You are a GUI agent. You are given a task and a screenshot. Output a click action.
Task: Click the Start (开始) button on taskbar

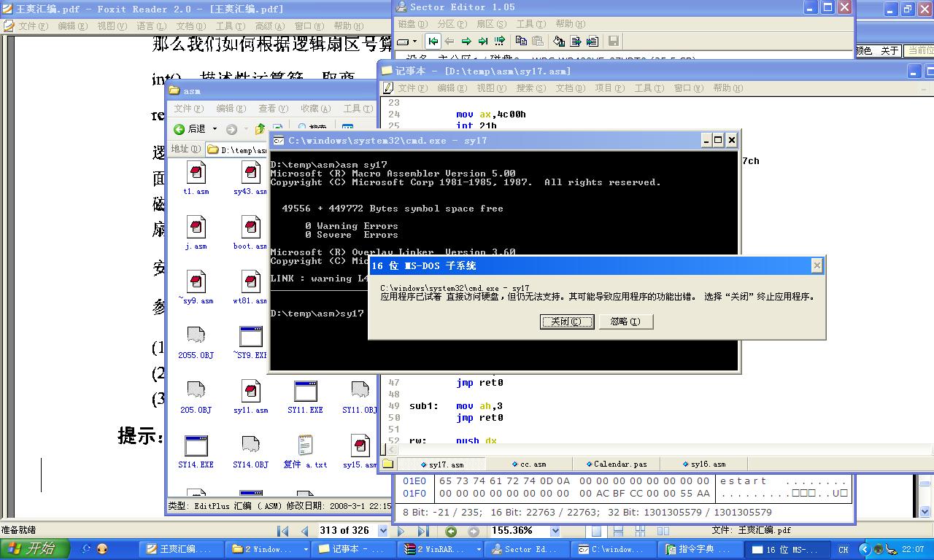(x=35, y=549)
